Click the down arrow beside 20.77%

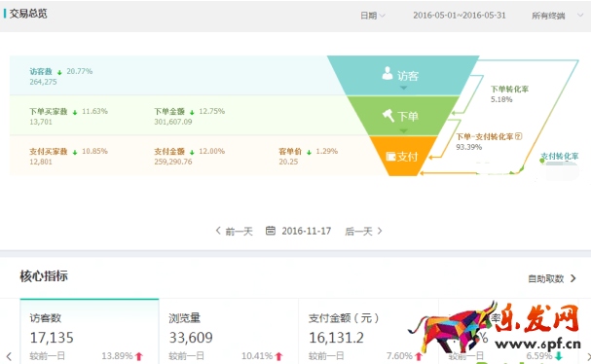pos(59,72)
